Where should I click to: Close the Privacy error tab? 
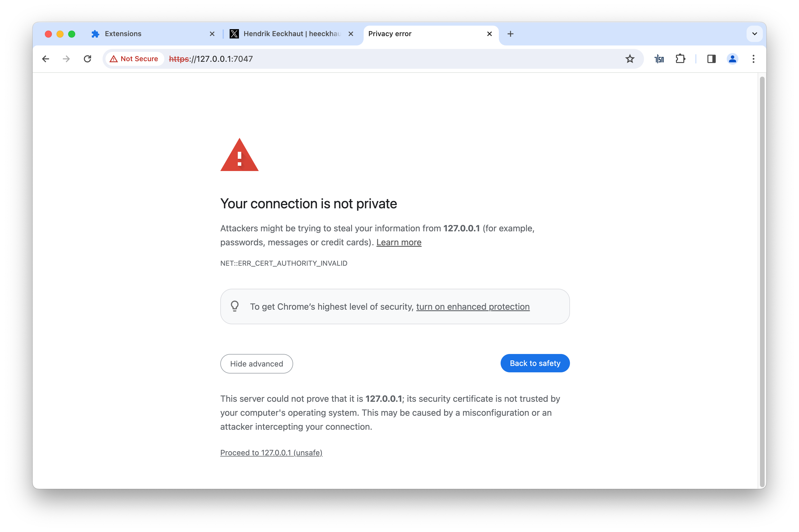pos(489,34)
